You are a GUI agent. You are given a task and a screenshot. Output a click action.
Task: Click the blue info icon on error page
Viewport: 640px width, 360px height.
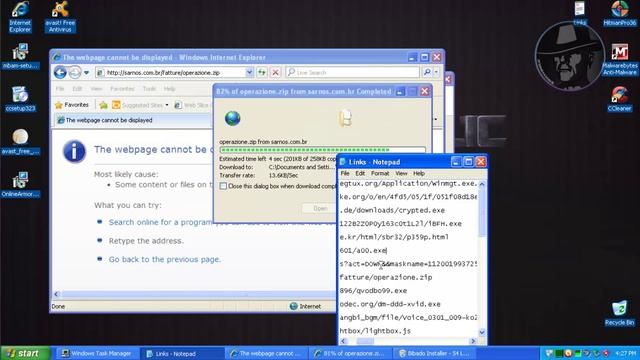pyautogui.click(x=74, y=151)
